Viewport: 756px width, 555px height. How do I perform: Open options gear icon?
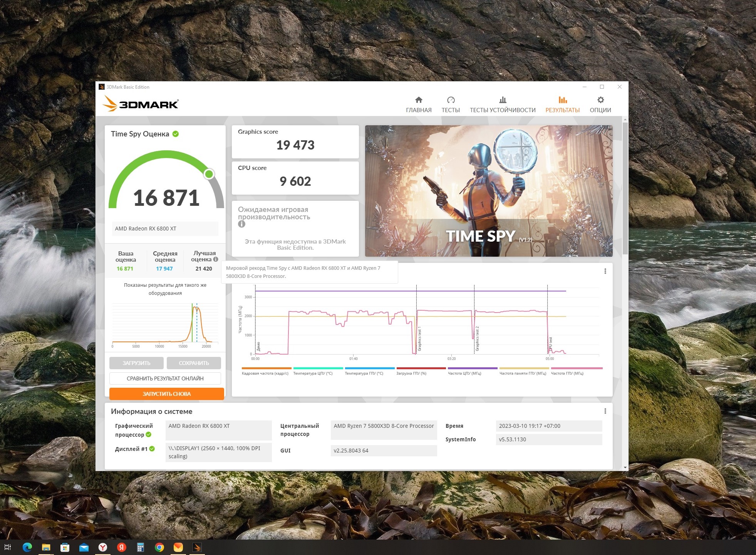coord(600,100)
